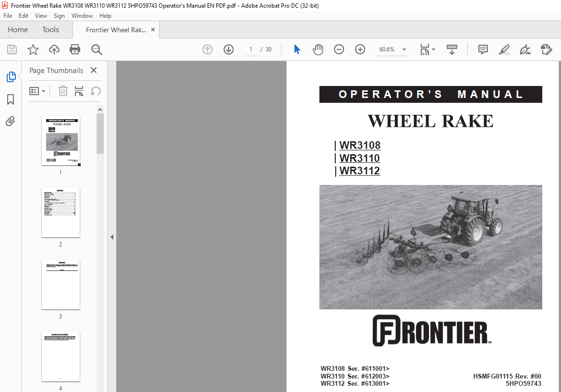The image size is (561, 392).
Task: Open the find text magnifier icon
Action: click(97, 49)
